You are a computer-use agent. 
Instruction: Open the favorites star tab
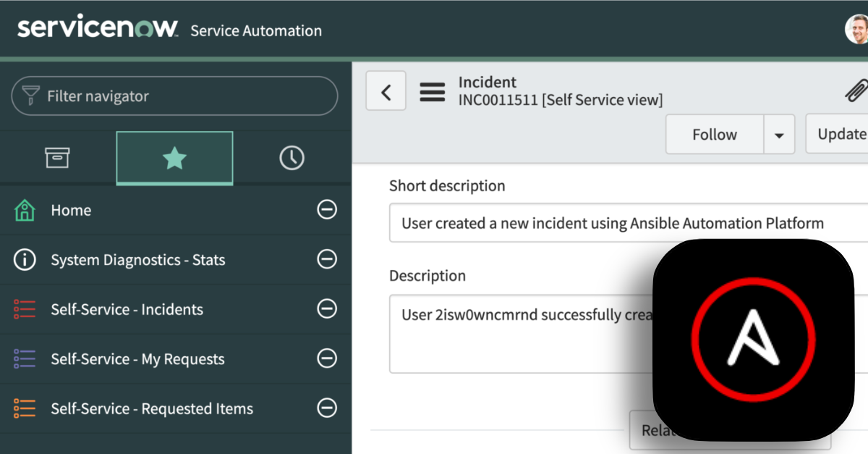click(x=174, y=158)
